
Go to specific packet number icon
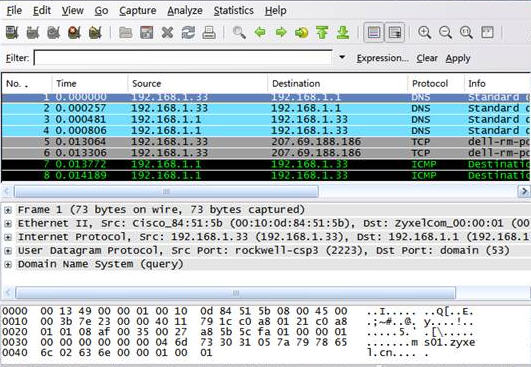(x=301, y=33)
